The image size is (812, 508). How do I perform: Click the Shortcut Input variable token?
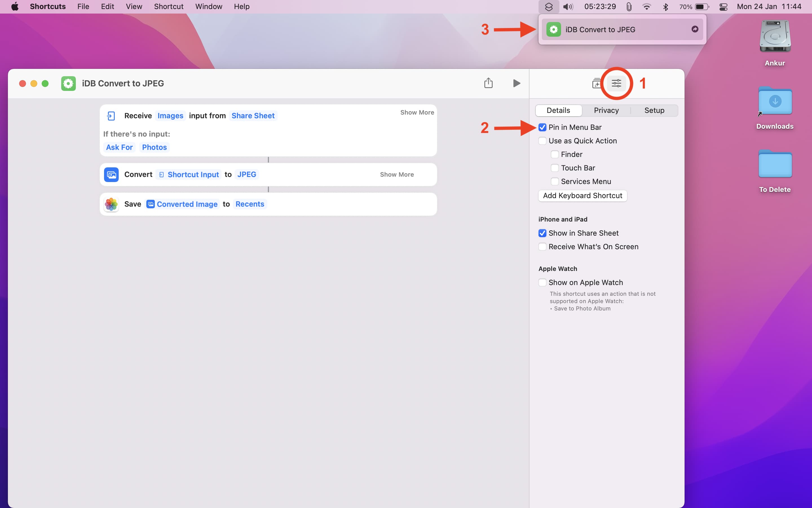point(189,175)
